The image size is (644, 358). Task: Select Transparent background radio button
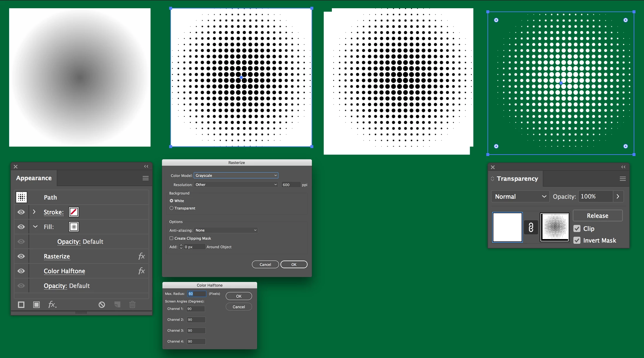pos(171,208)
